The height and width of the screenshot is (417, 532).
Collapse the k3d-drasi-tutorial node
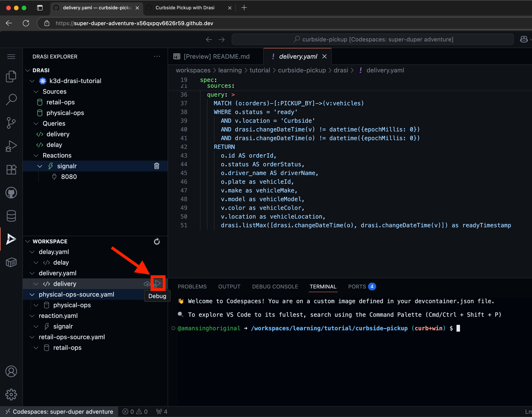click(x=32, y=81)
